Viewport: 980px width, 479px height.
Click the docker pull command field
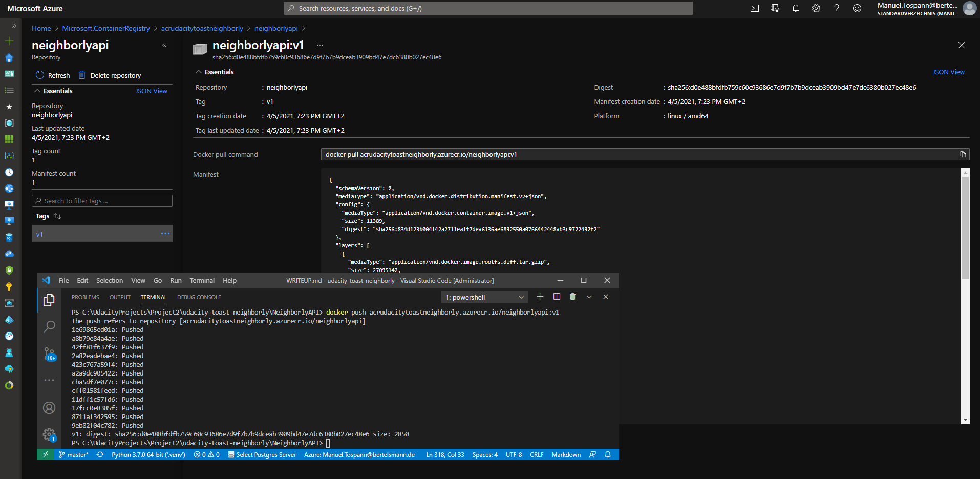tap(645, 154)
